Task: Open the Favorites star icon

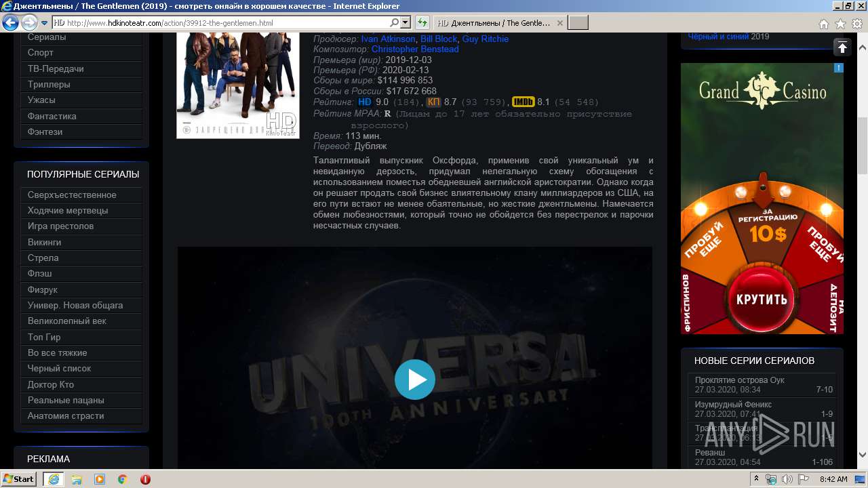Action: (x=840, y=24)
